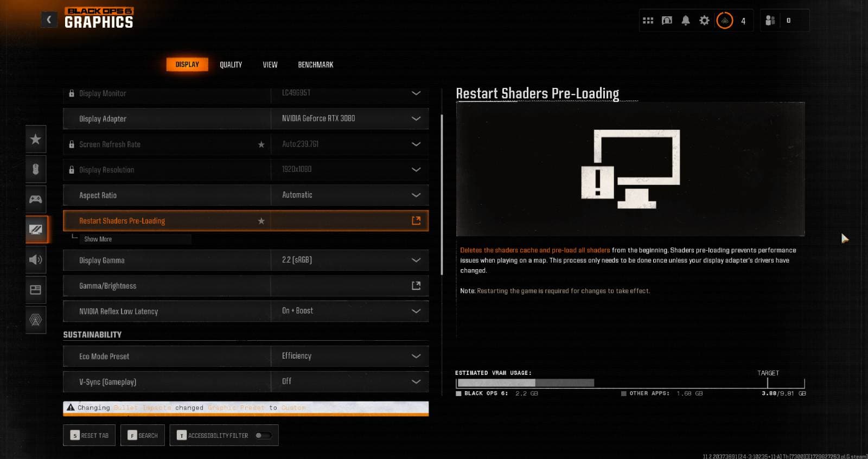Screen dimensions: 868x459
Task: Click the Estimated VRAM Usage bar
Action: [x=630, y=383]
